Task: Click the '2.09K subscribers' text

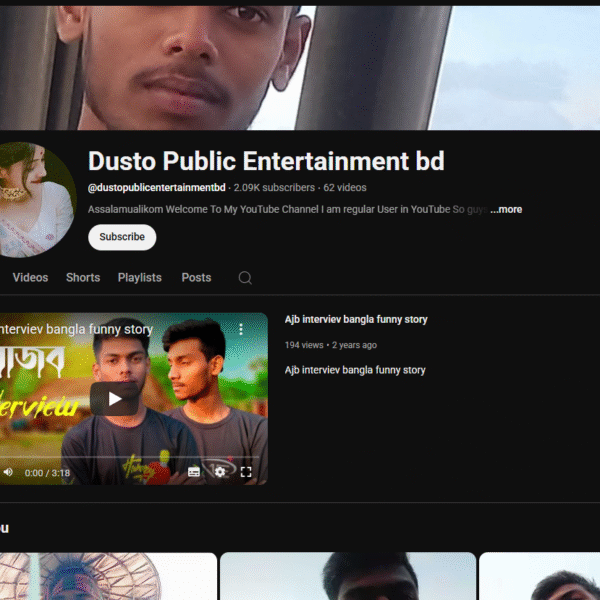Action: pos(274,188)
